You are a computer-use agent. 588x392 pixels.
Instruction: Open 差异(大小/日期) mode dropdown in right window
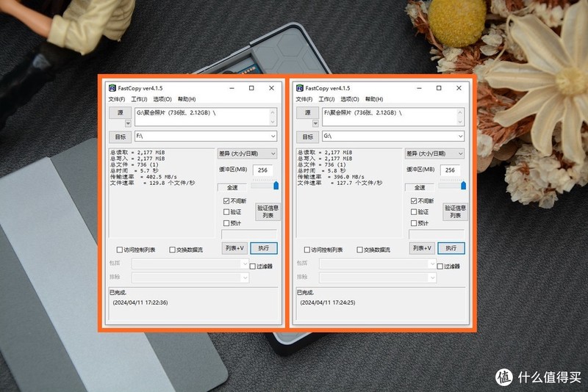pyautogui.click(x=434, y=153)
